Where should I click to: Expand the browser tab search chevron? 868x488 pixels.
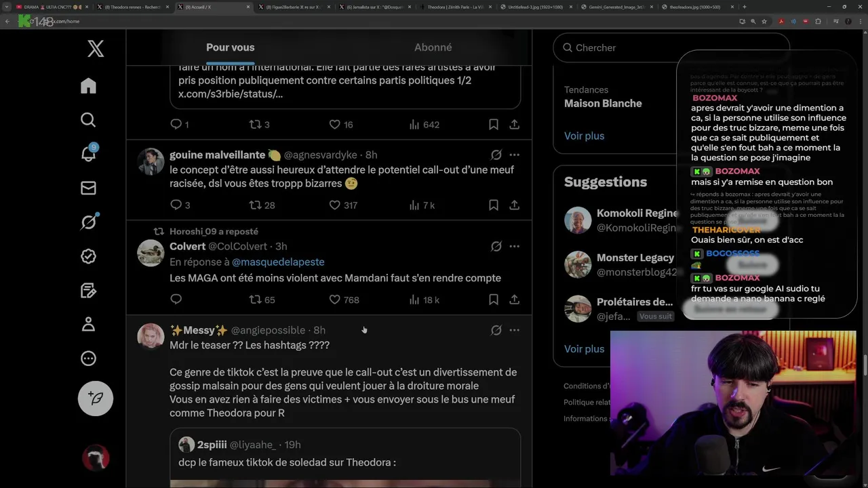[5, 7]
